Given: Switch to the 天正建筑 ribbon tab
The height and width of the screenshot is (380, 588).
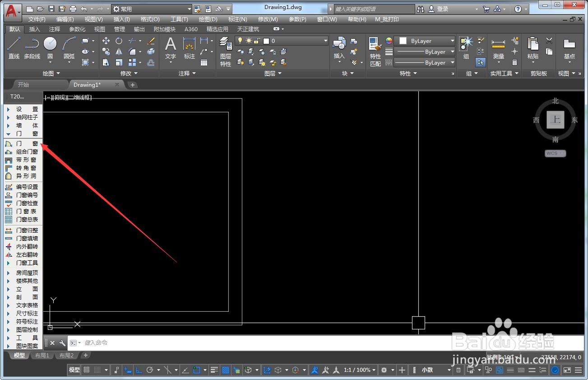Looking at the screenshot, I should point(248,29).
